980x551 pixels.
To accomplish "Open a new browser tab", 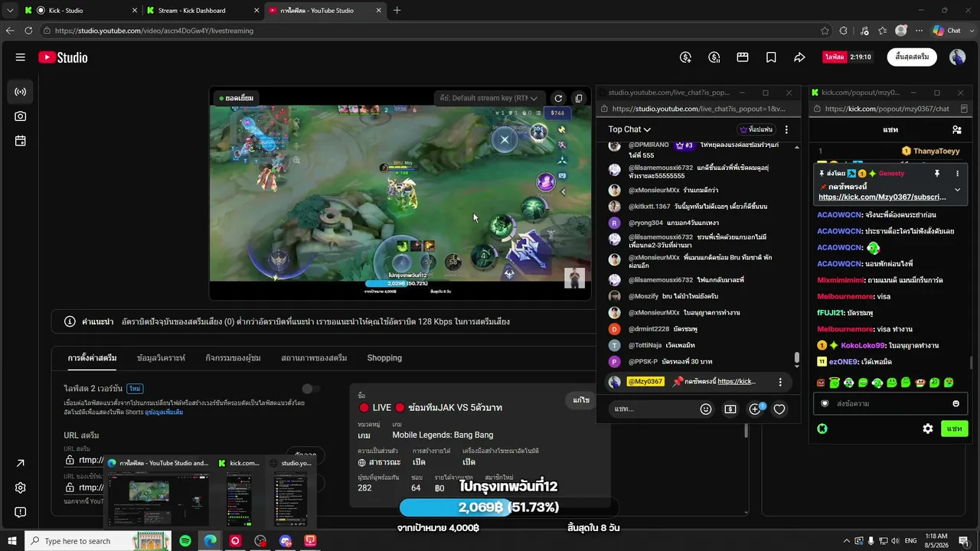I will (x=397, y=11).
